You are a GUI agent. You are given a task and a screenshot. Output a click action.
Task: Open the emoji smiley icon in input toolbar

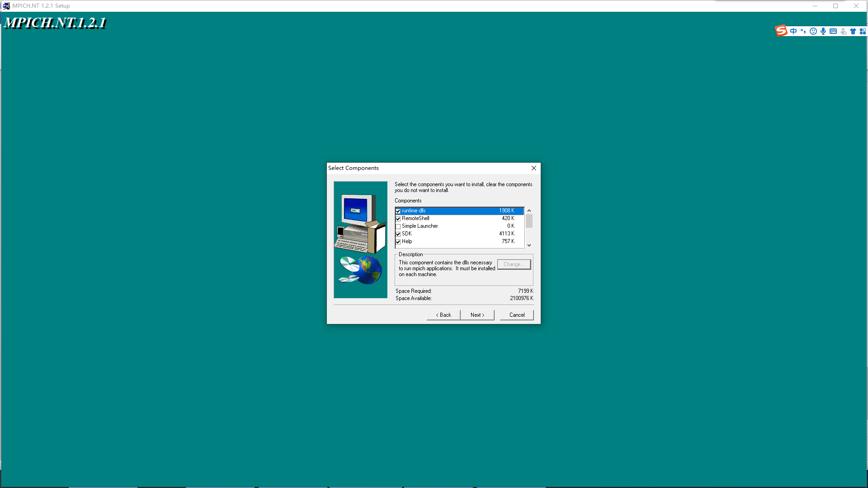813,31
